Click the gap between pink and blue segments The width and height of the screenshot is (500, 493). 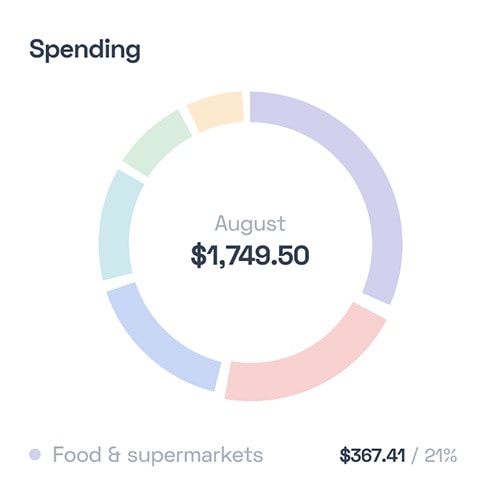pos(223,378)
